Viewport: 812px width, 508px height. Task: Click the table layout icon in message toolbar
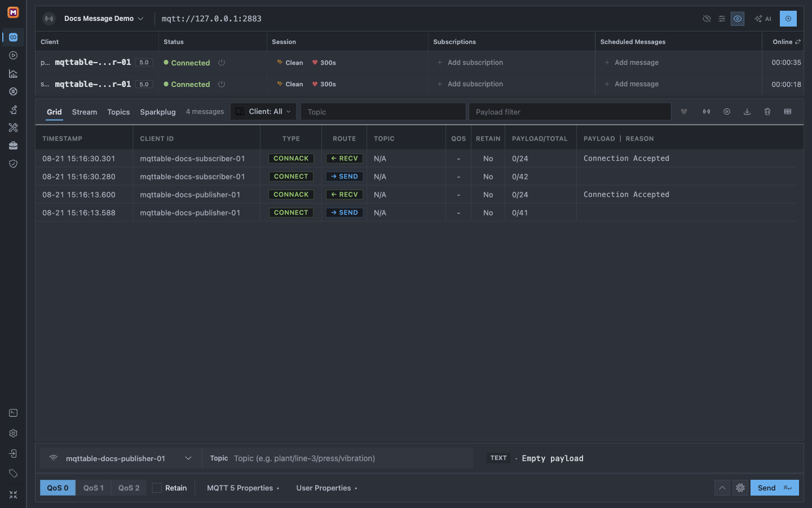788,112
